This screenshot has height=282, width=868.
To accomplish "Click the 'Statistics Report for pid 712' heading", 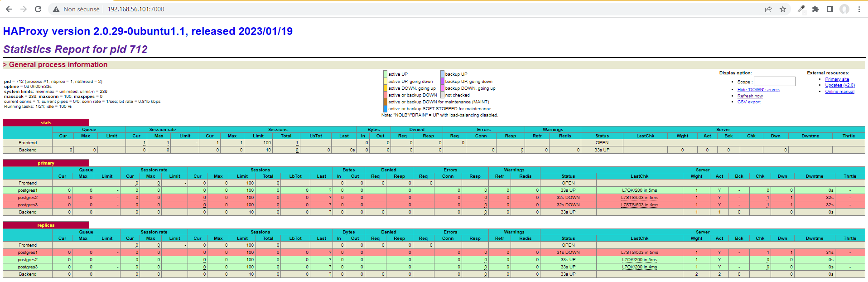I will tap(76, 49).
